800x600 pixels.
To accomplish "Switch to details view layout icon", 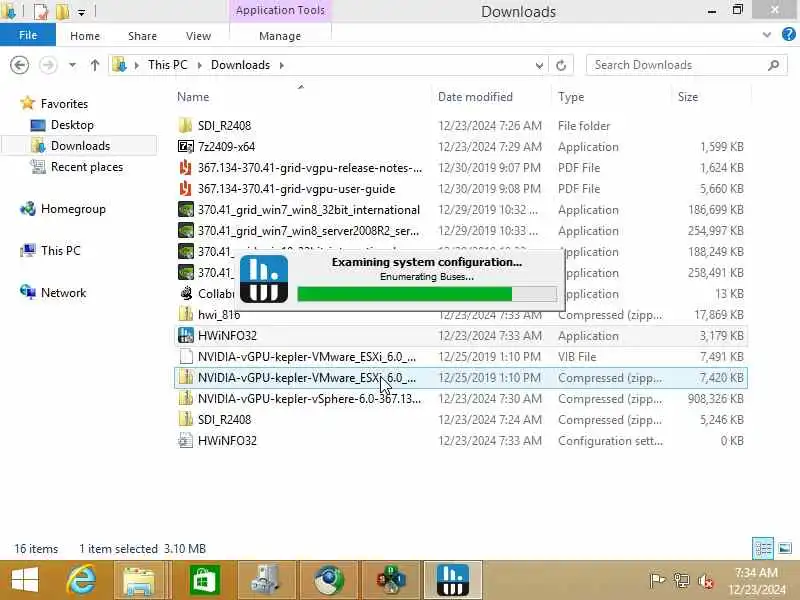I will 763,549.
